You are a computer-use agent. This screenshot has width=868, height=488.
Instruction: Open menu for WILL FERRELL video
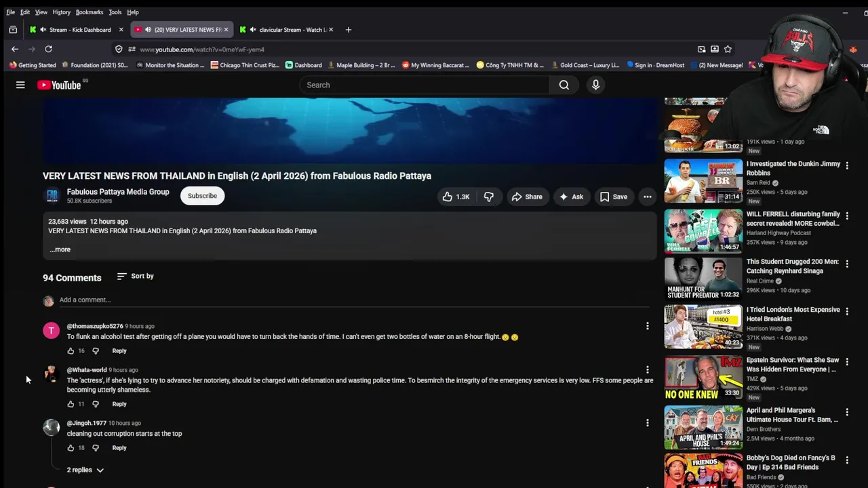click(x=847, y=216)
